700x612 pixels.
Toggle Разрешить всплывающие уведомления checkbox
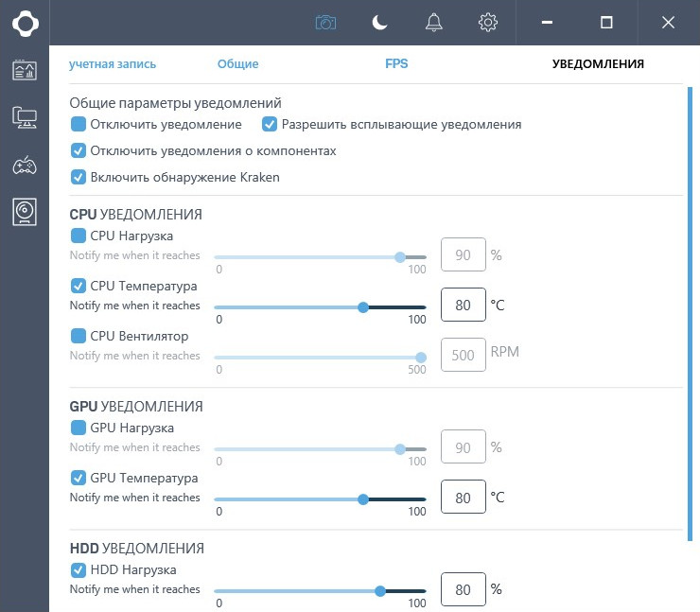(270, 124)
